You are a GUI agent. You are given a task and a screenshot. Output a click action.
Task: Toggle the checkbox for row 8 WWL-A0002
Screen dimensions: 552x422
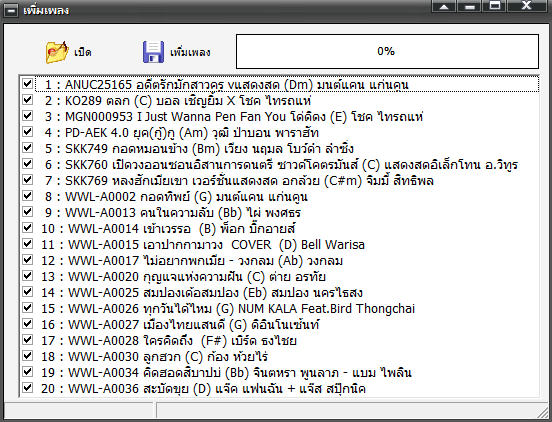[x=27, y=196]
